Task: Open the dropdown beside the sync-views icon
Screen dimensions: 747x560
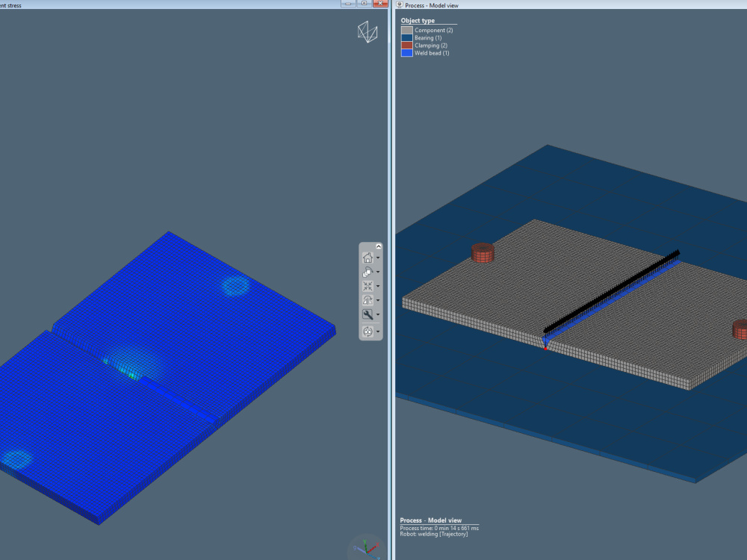Action: 378,332
